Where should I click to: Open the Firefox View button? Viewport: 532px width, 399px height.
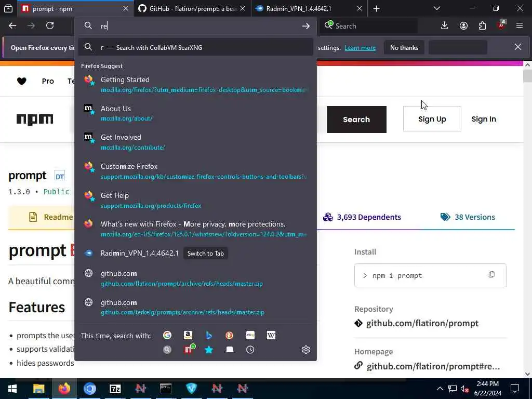pos(8,9)
